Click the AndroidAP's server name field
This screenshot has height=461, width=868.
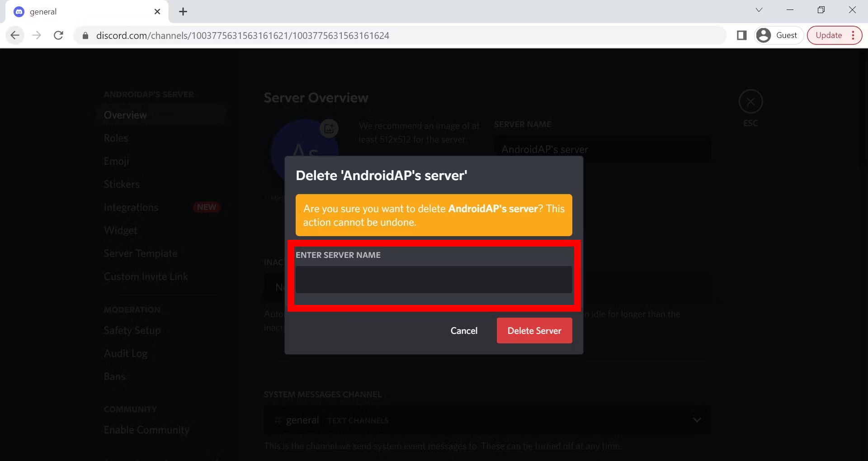pyautogui.click(x=602, y=149)
